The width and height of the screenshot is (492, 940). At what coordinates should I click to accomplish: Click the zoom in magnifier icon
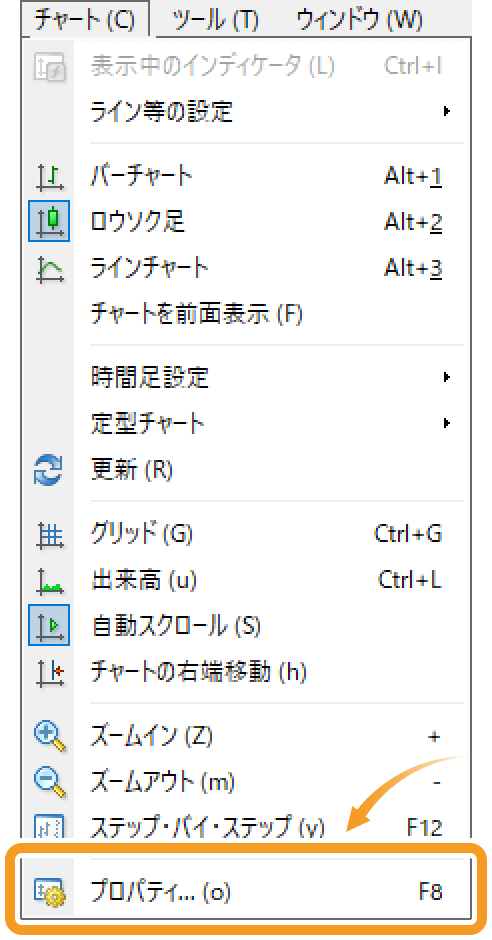49,737
